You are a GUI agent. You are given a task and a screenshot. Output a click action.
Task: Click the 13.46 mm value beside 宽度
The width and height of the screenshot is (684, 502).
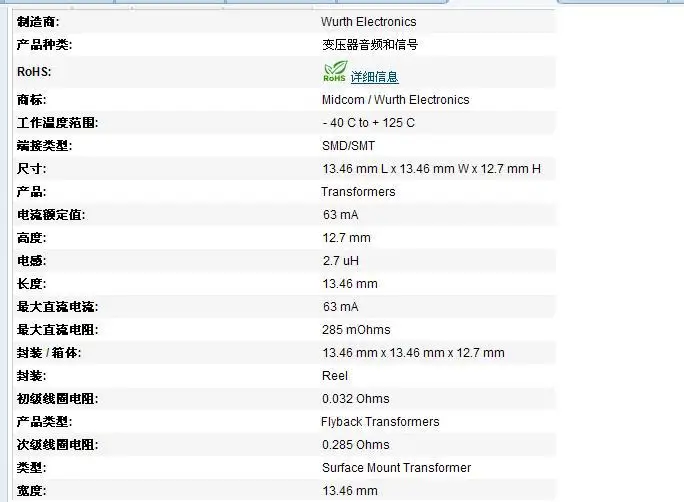(350, 491)
